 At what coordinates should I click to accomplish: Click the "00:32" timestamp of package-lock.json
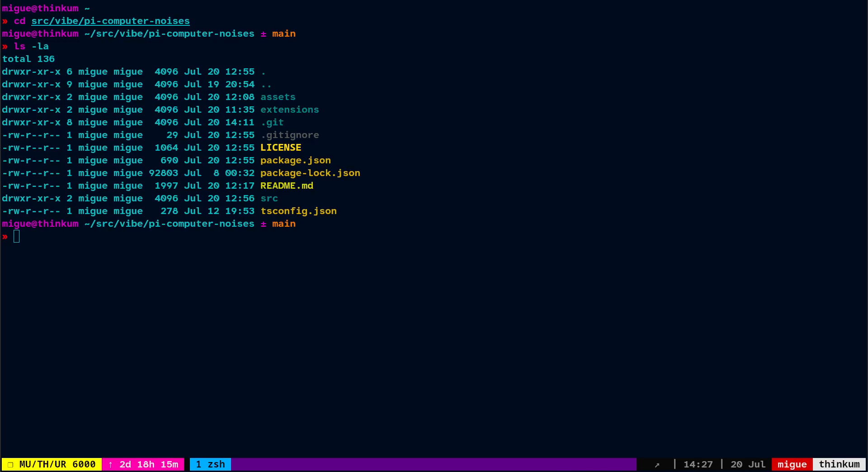tap(240, 173)
